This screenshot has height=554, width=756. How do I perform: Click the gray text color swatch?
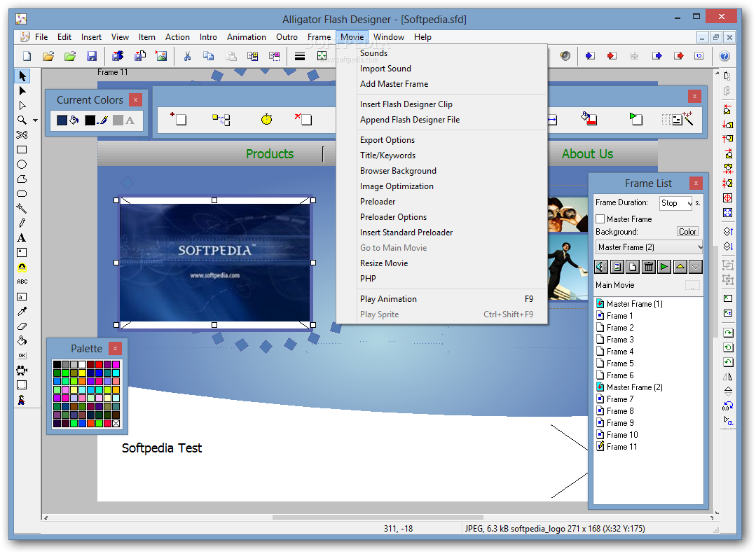118,120
